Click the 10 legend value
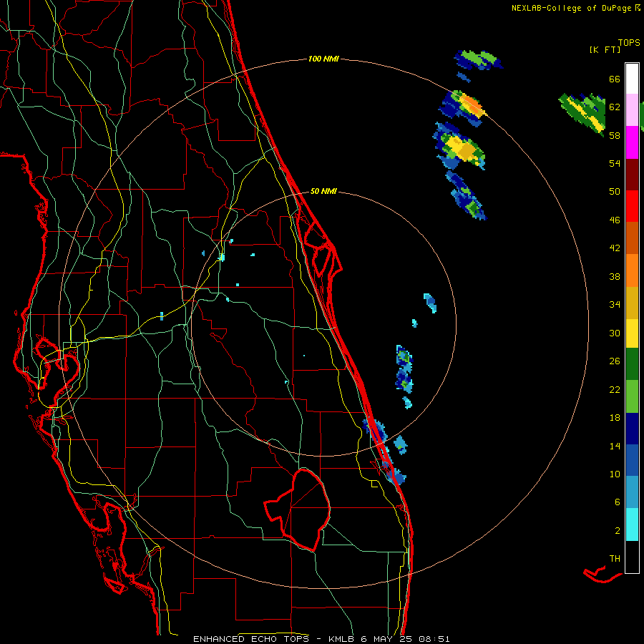Screen dimensions: 644x644 [x=615, y=474]
